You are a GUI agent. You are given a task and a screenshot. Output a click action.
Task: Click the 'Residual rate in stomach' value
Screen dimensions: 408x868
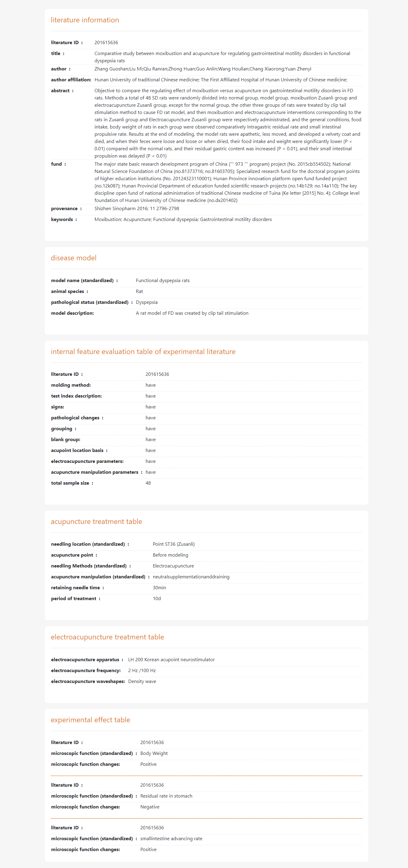166,796
